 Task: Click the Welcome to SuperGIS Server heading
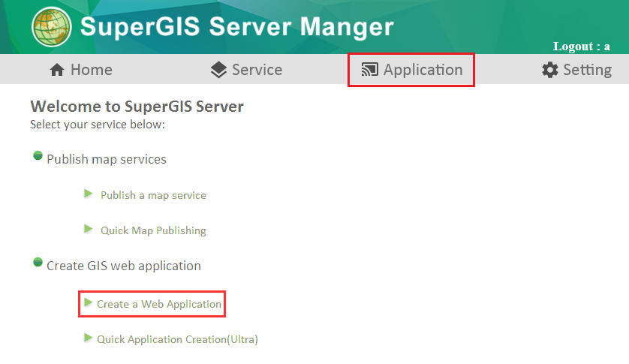137,107
